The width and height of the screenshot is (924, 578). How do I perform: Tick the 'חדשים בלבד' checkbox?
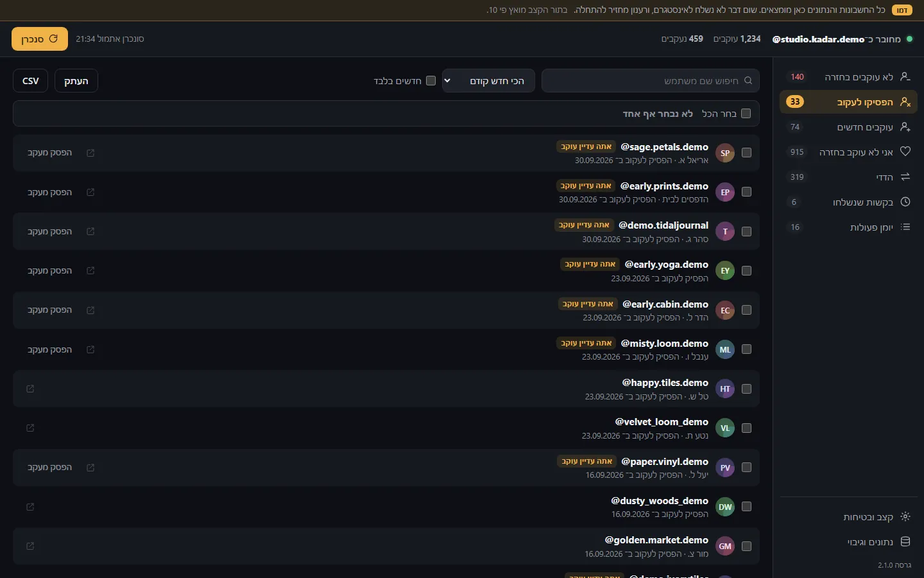click(x=431, y=81)
